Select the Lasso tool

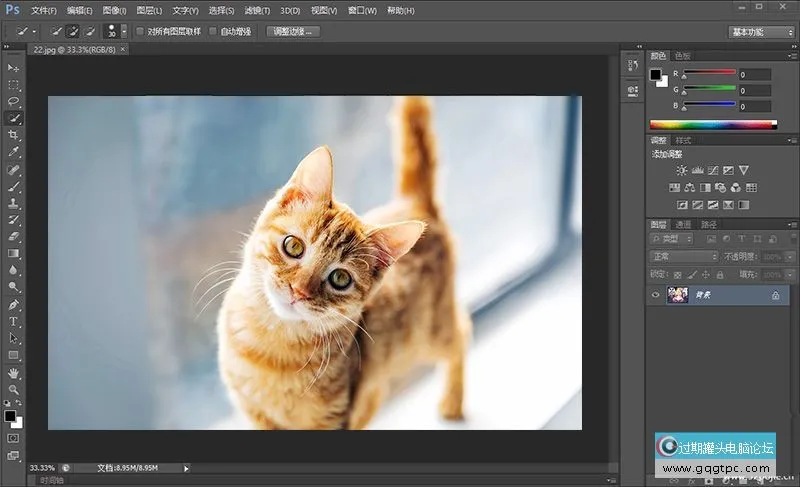14,101
